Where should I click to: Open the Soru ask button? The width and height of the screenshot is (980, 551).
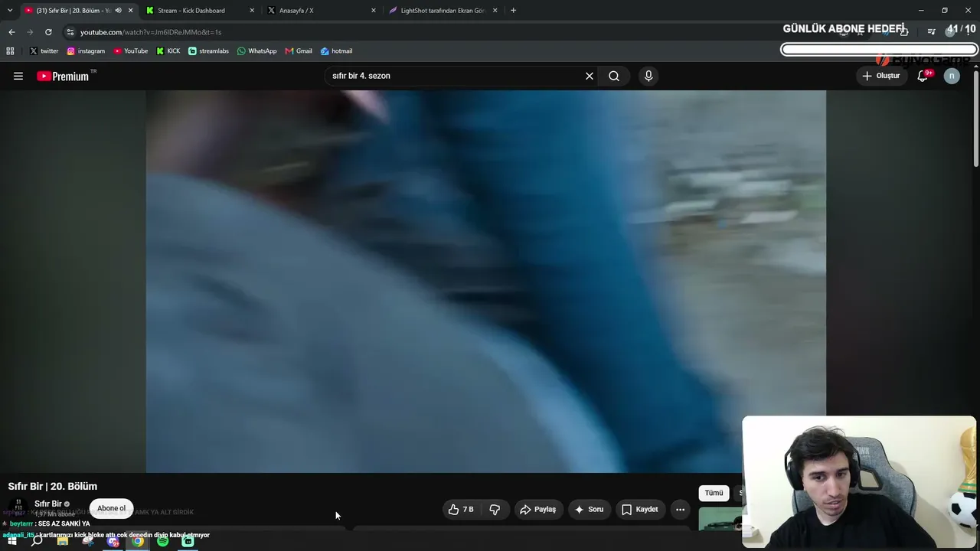tap(589, 509)
